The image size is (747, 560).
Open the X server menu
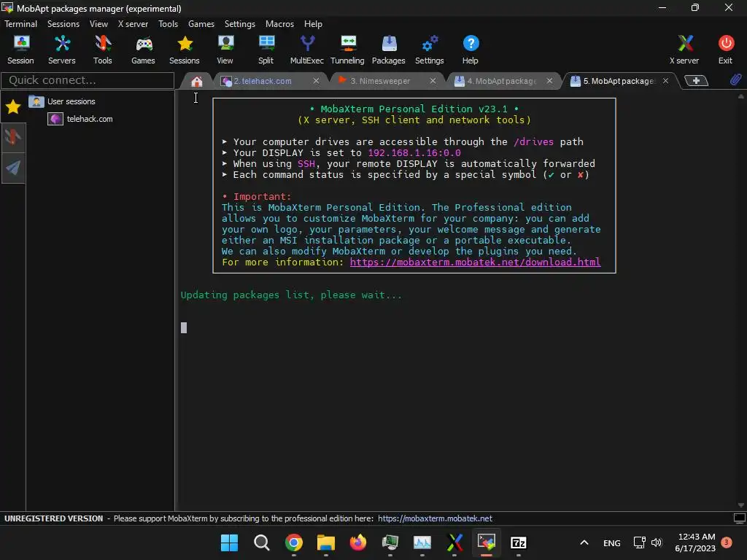point(133,24)
